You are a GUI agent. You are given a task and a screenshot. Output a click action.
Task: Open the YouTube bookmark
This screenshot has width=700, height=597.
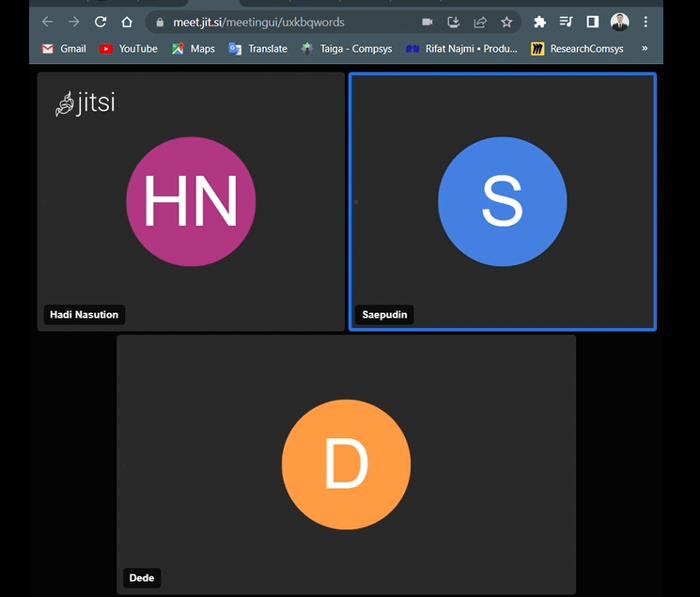tap(129, 49)
